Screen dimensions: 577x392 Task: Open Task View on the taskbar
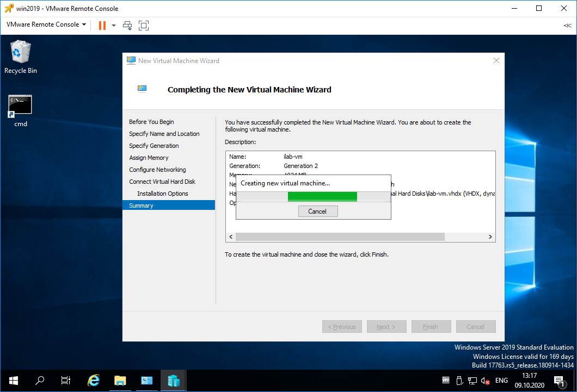pyautogui.click(x=66, y=381)
